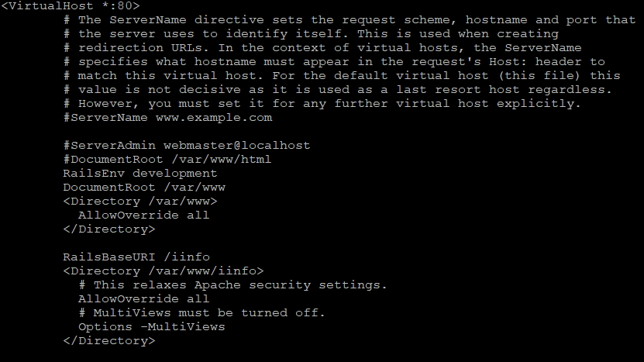Click the comment line starting with The ServerName directive

350,20
